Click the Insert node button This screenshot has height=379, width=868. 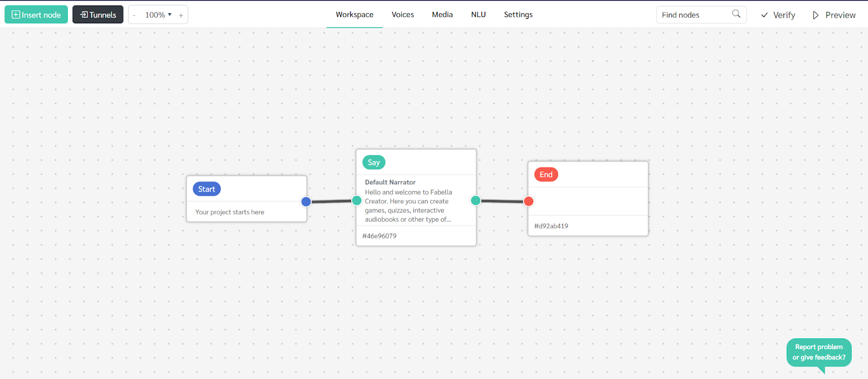point(36,15)
